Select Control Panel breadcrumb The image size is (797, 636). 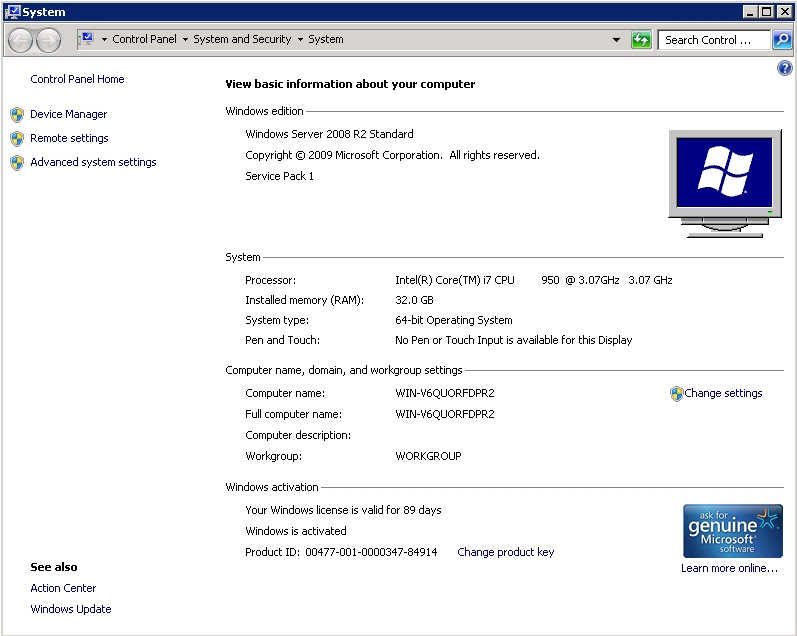144,39
